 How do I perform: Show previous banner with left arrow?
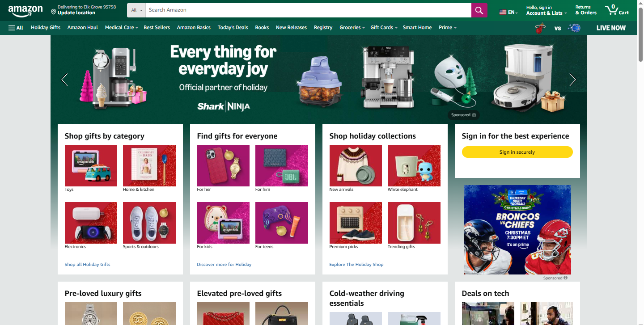tap(64, 80)
